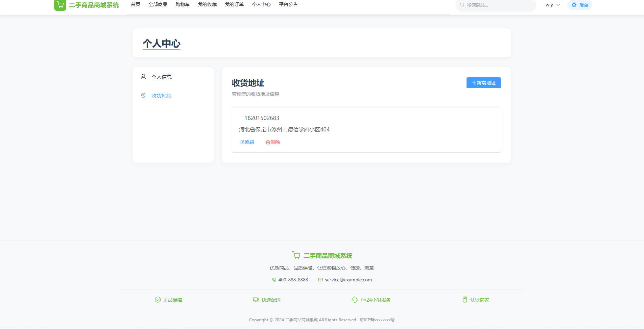Click the person icon beside 个人信息
The height and width of the screenshot is (329, 644).
143,77
